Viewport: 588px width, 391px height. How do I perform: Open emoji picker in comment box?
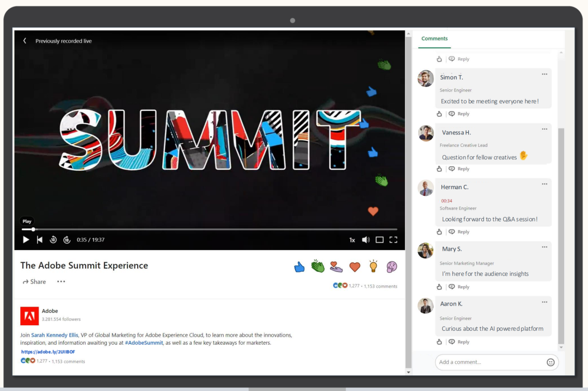point(550,362)
